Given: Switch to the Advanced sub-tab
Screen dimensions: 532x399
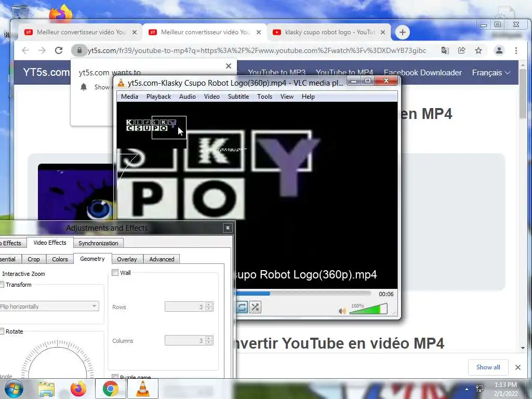Looking at the screenshot, I should pos(162,259).
